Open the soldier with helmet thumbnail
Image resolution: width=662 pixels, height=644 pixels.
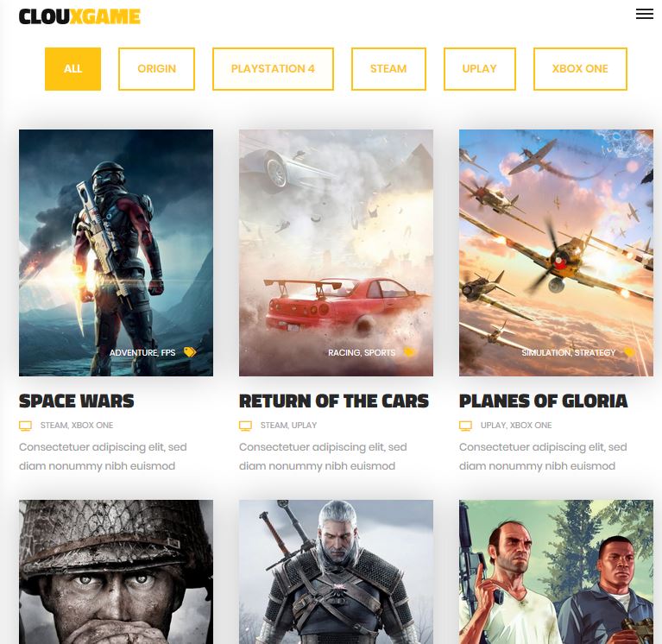(x=117, y=571)
